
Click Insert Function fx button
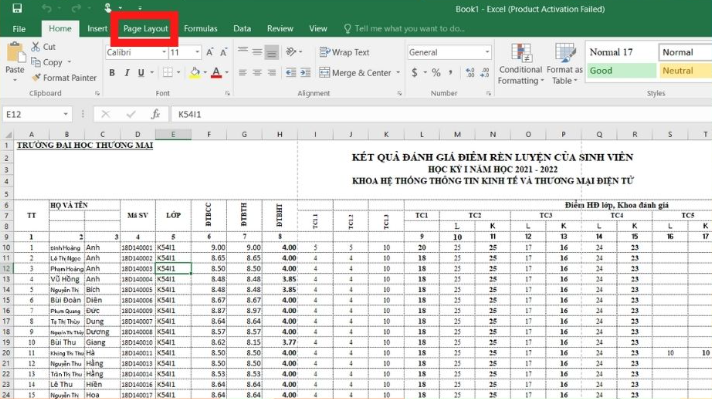pos(155,114)
